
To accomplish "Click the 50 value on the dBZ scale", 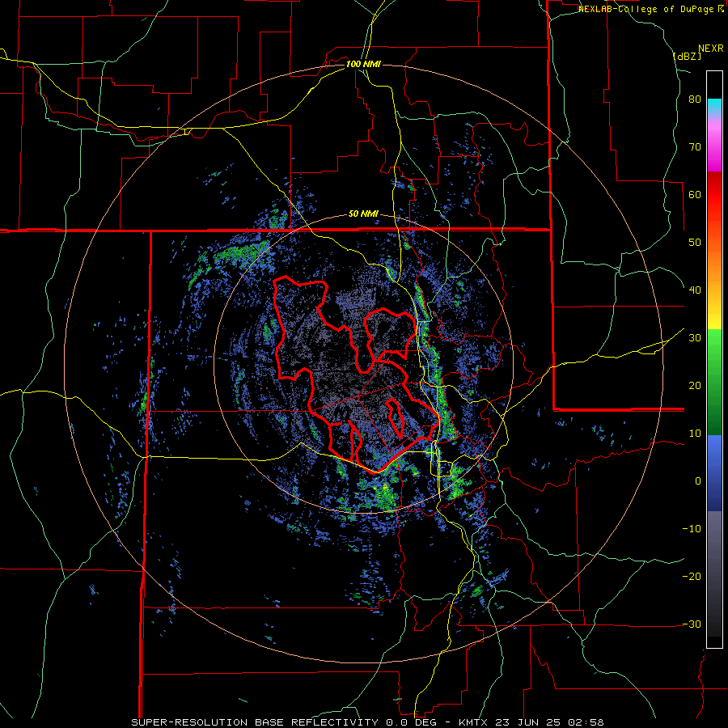I will click(695, 243).
